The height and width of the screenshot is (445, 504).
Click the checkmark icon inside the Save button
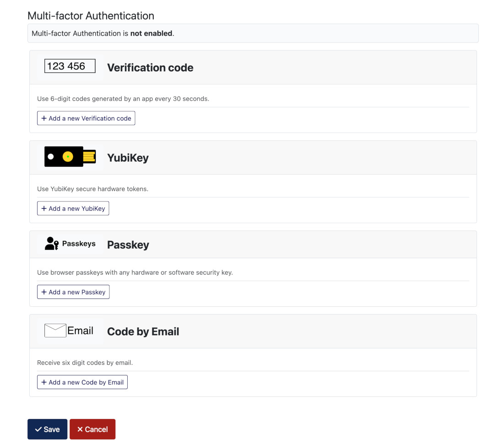[38, 429]
